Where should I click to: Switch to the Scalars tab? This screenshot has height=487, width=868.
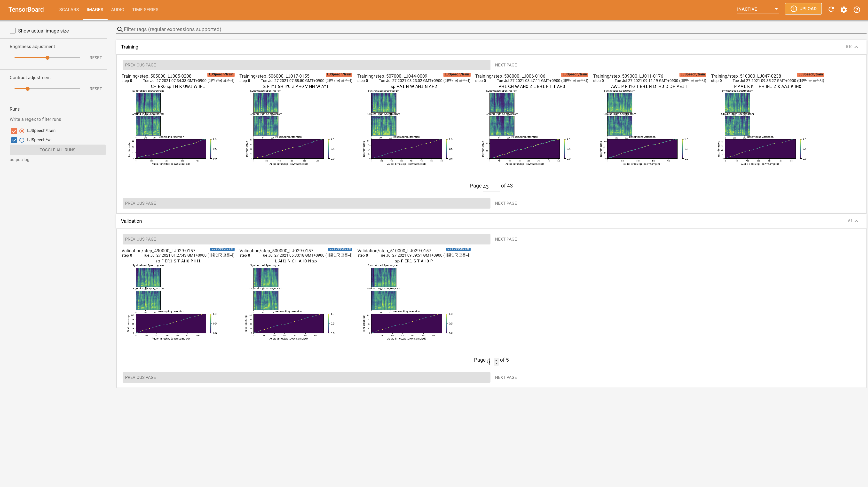pyautogui.click(x=69, y=9)
